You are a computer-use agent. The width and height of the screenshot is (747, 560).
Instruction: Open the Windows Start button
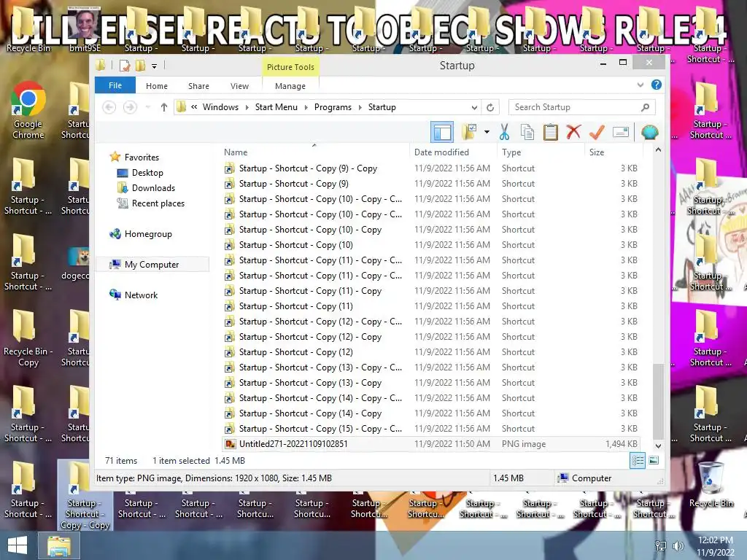click(18, 545)
